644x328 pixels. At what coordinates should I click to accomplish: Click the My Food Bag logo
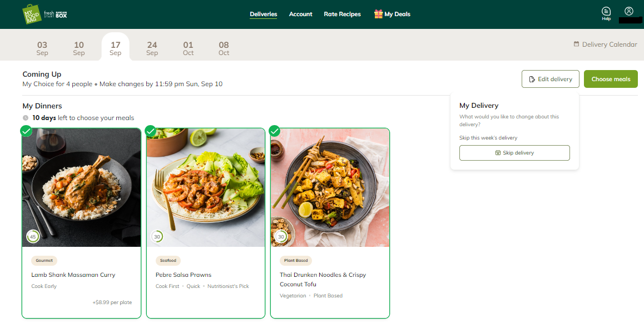point(32,14)
